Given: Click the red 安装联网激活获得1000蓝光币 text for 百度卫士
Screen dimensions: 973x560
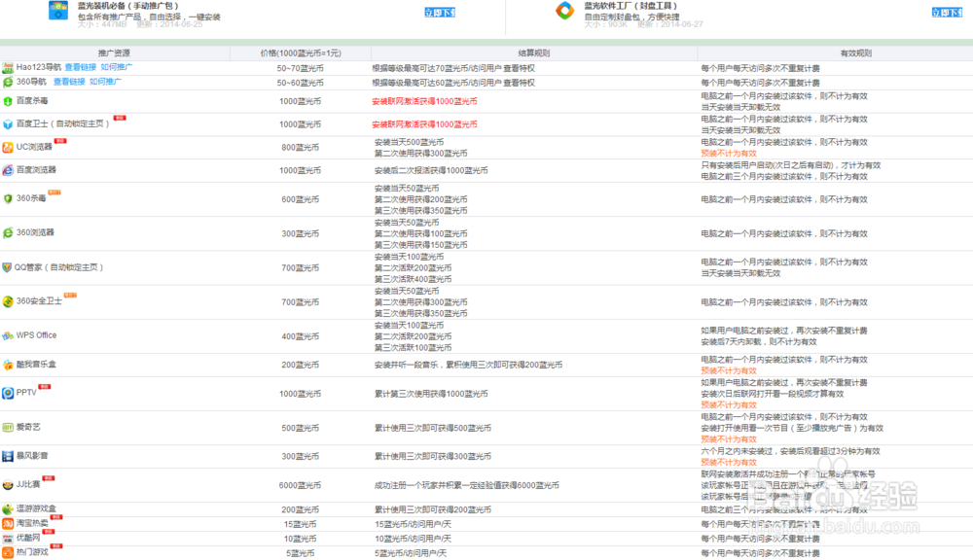Looking at the screenshot, I should coord(424,124).
